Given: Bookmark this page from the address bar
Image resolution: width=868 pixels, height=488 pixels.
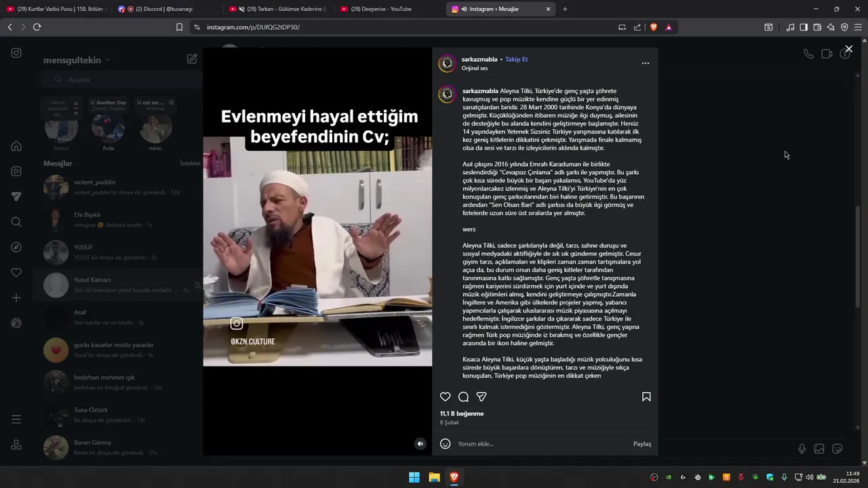Looking at the screenshot, I should (179, 27).
